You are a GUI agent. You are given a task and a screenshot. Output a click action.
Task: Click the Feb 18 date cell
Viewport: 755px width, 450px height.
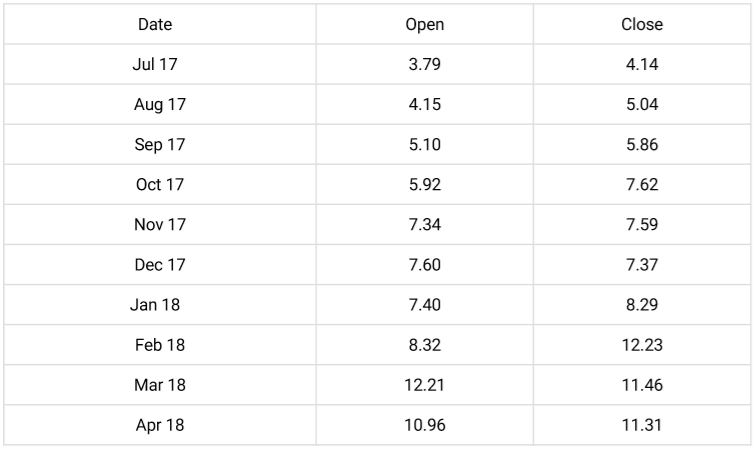tap(160, 345)
